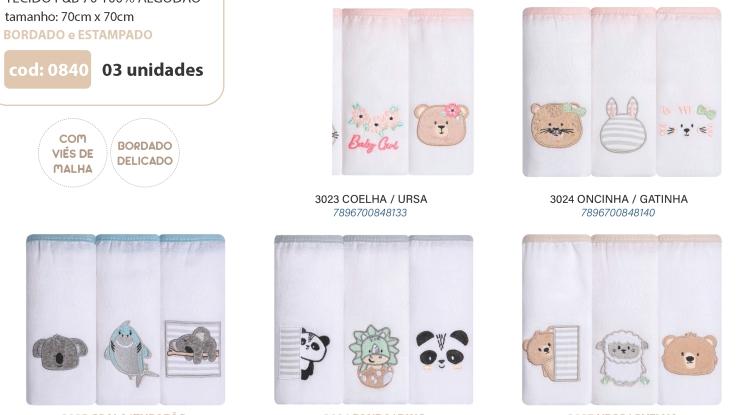Image resolution: width=742 pixels, height=415 pixels.
Task: Select the striped bunny embroidery
Action: click(619, 125)
